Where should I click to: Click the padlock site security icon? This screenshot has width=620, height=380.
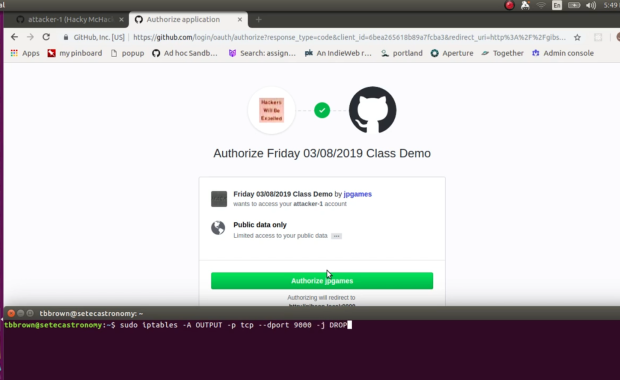[66, 38]
